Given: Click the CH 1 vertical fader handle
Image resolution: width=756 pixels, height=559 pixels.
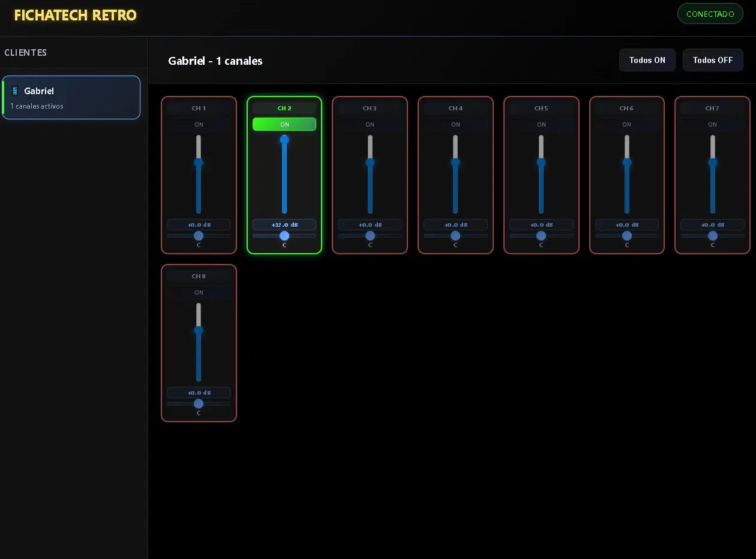Looking at the screenshot, I should pyautogui.click(x=199, y=163).
